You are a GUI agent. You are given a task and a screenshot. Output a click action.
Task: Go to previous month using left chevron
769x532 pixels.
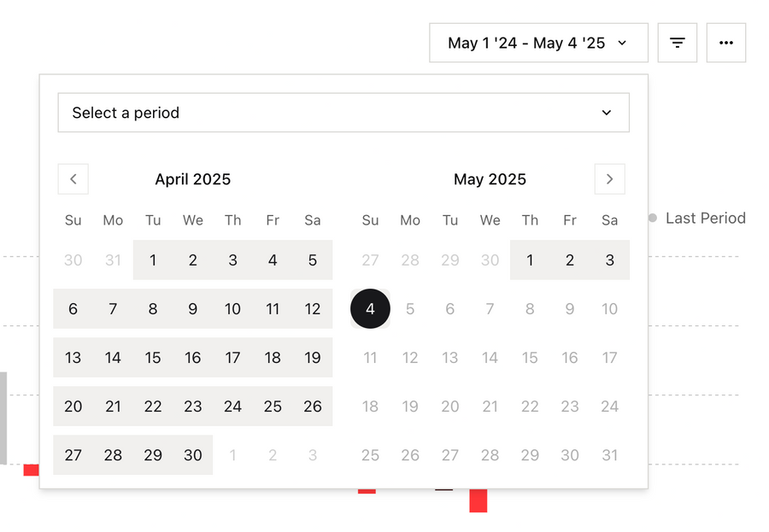coord(73,178)
